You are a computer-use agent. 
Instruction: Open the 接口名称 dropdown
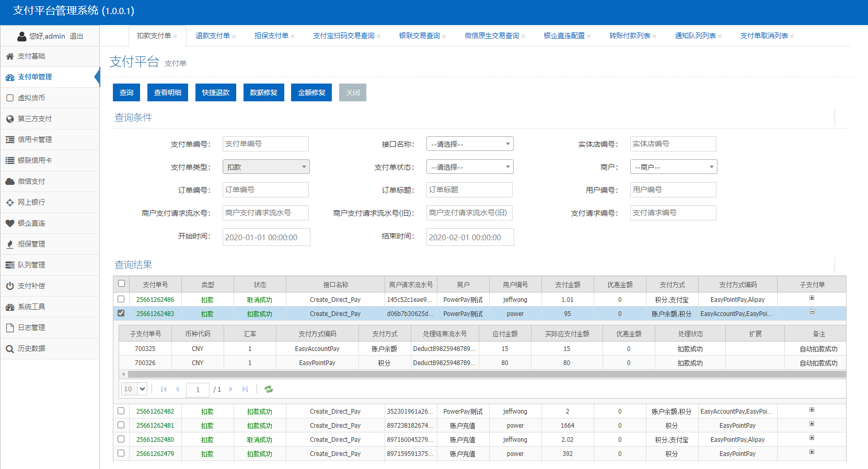tap(470, 144)
